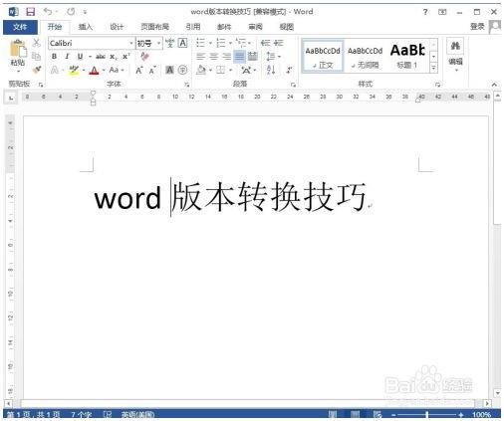The image size is (504, 421).
Task: Click the vertical scrollbar down arrow
Action: point(497,393)
